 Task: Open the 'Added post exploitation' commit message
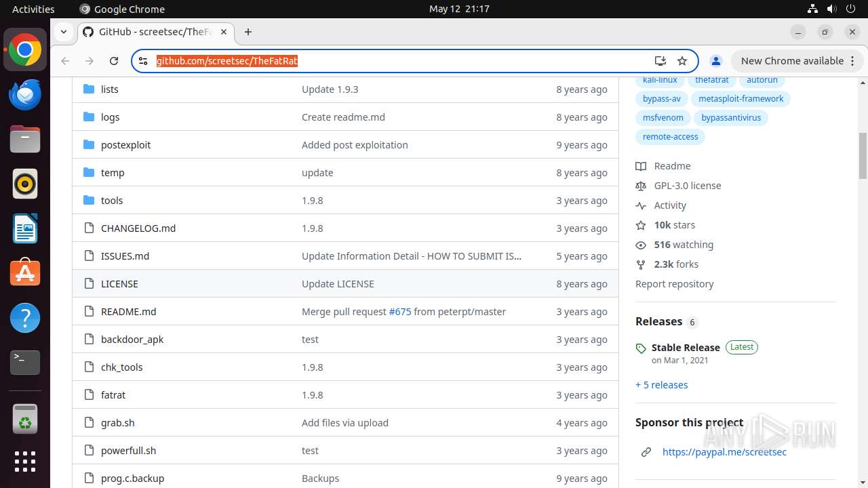355,145
